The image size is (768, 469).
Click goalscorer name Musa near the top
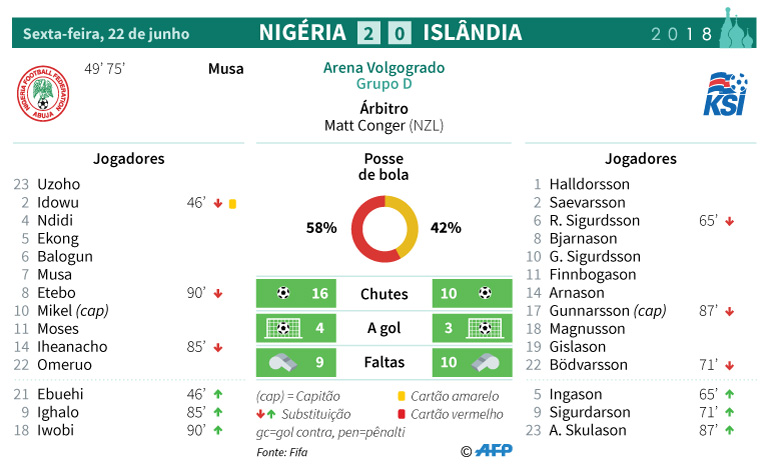point(226,69)
